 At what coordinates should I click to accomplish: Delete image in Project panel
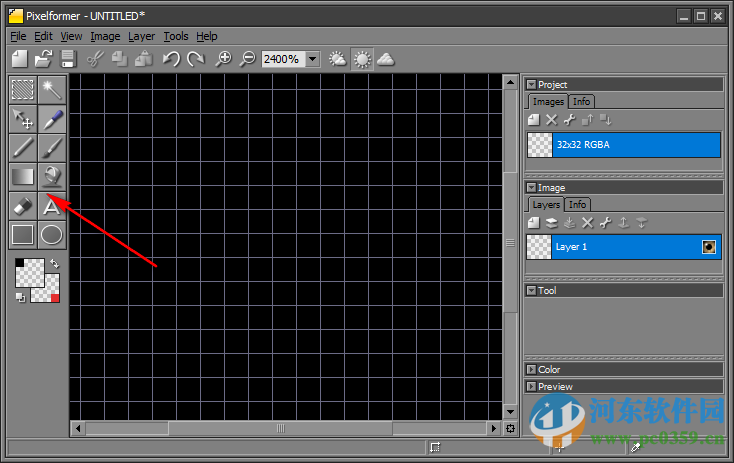[551, 120]
